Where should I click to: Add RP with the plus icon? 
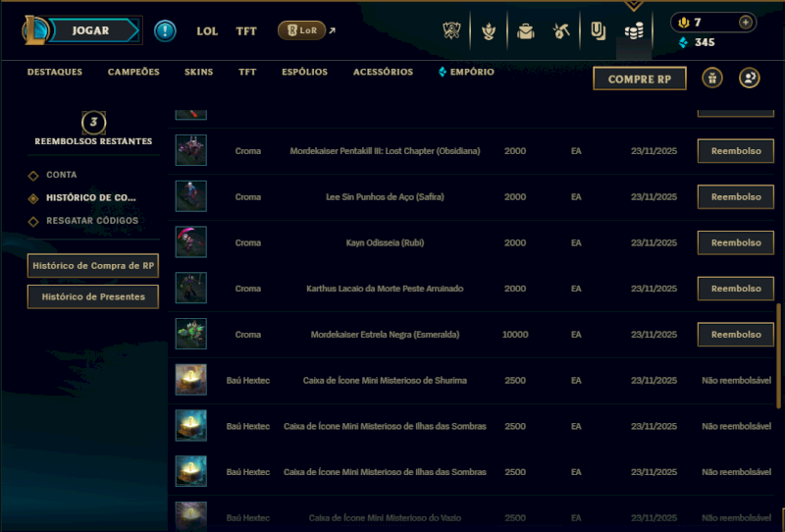pos(745,22)
